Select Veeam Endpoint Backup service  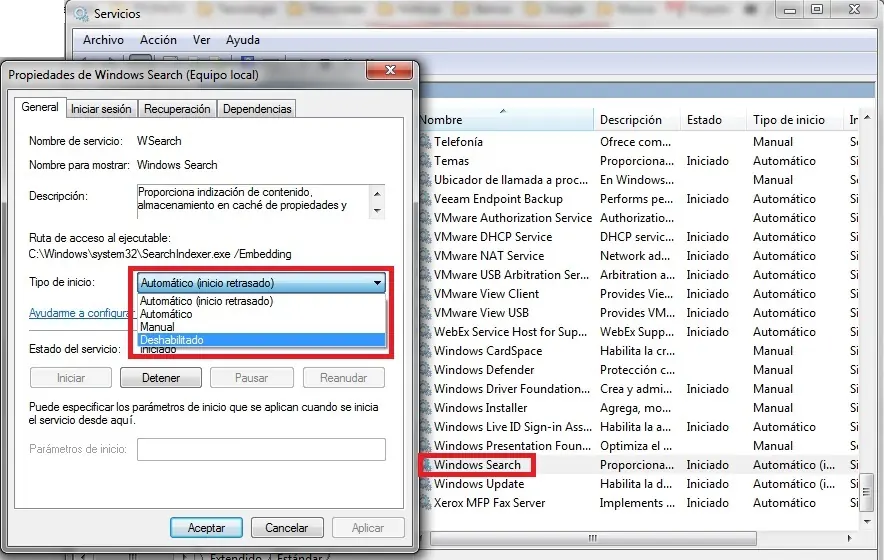[639, 199]
